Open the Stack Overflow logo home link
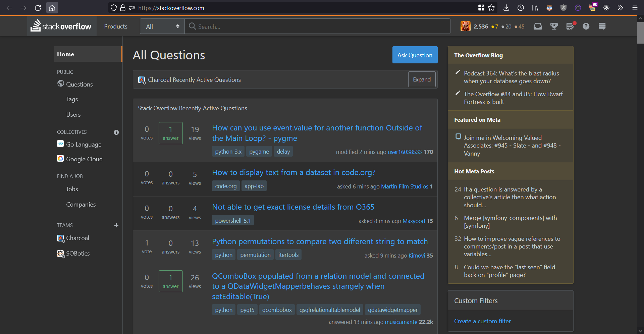 click(x=61, y=26)
